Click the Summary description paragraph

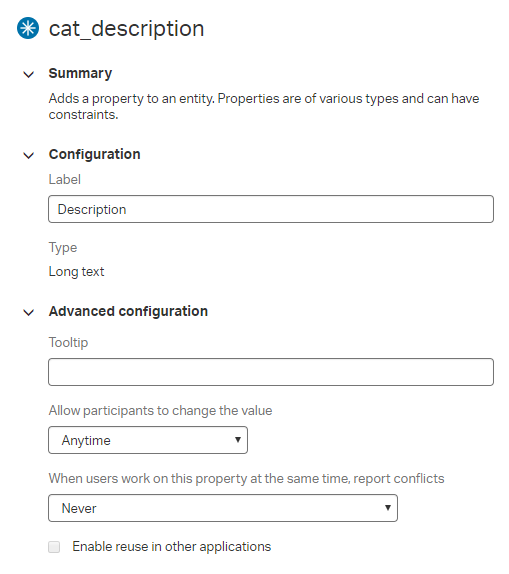click(264, 107)
